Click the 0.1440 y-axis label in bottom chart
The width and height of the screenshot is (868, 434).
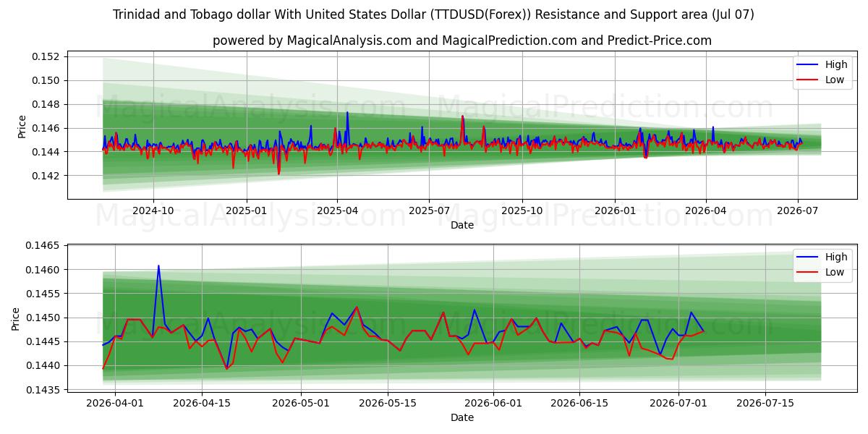pyautogui.click(x=43, y=366)
